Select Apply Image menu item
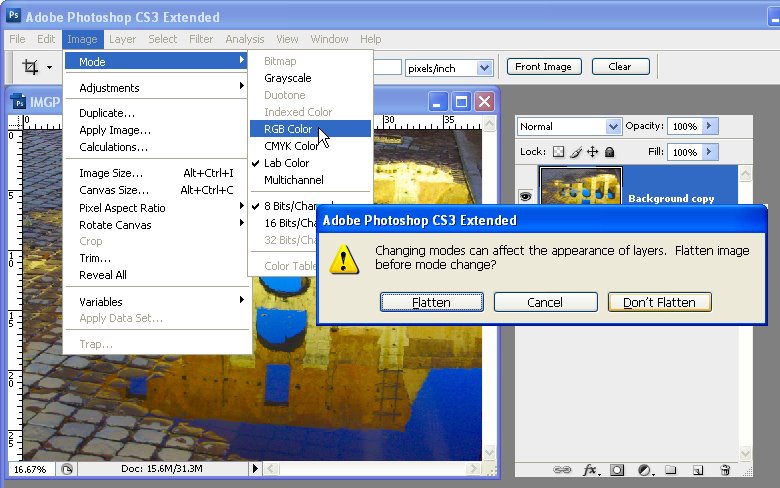The height and width of the screenshot is (488, 780). pyautogui.click(x=156, y=130)
